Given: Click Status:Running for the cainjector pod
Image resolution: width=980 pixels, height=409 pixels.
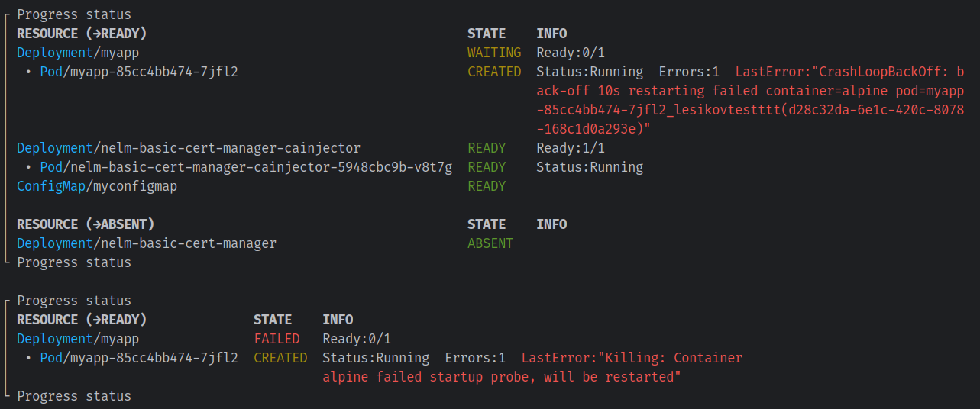Looking at the screenshot, I should pyautogui.click(x=590, y=167).
